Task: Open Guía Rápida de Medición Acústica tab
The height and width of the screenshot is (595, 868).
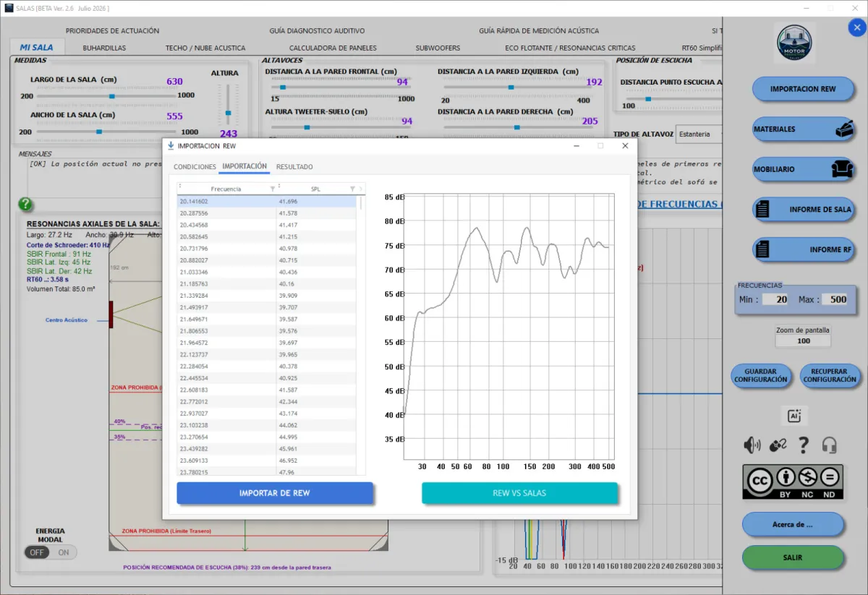Action: (539, 31)
